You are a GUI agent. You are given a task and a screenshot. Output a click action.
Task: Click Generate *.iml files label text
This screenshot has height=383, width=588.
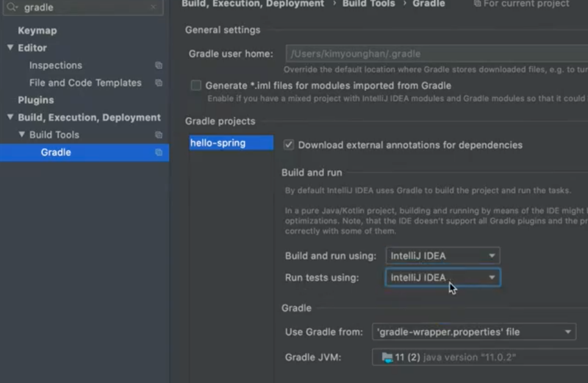pyautogui.click(x=328, y=85)
